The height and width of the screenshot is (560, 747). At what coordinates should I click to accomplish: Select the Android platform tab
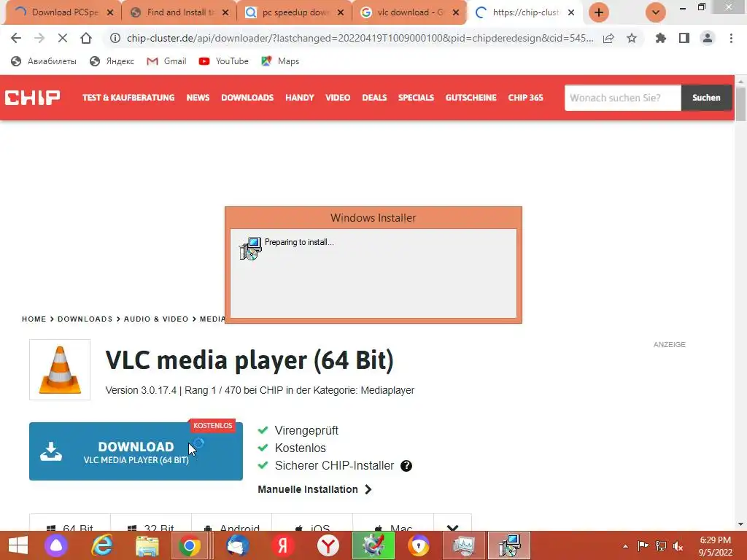pyautogui.click(x=231, y=522)
